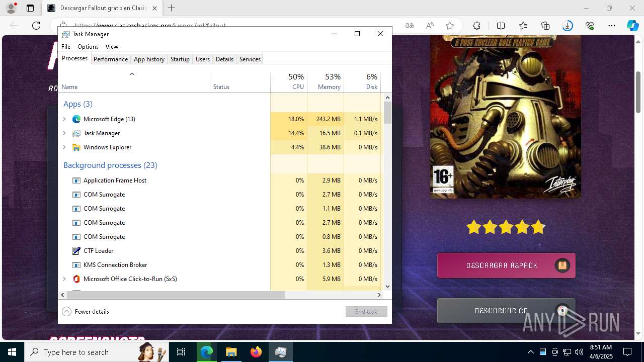The width and height of the screenshot is (644, 362).
Task: Launch Firefox from the taskbar
Action: [256, 352]
